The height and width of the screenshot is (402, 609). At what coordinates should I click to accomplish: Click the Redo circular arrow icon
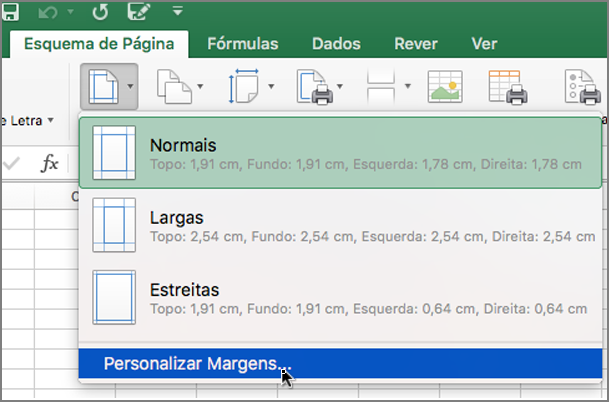coord(100,12)
